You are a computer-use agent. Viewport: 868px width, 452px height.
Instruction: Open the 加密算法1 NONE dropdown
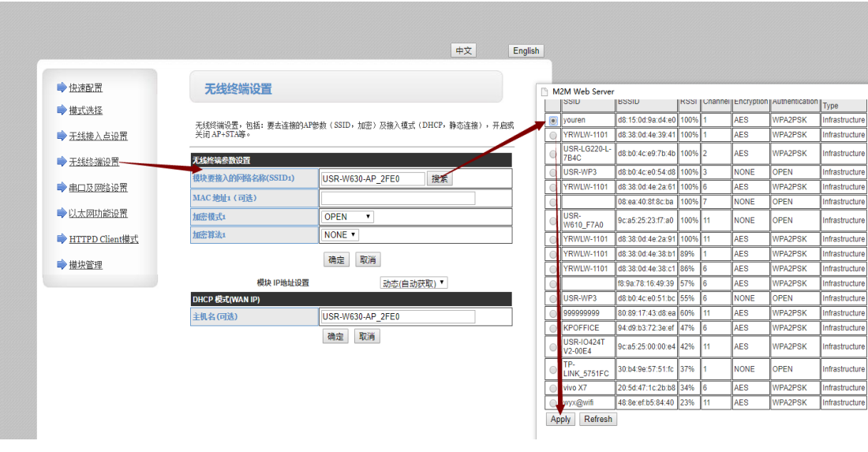pyautogui.click(x=340, y=235)
